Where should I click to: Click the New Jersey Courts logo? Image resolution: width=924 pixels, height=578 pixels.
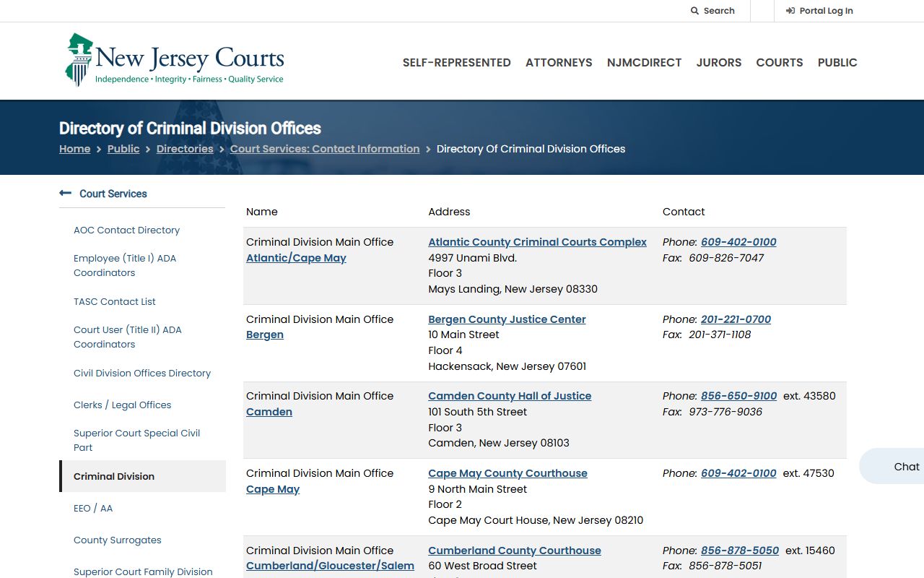[x=175, y=61]
